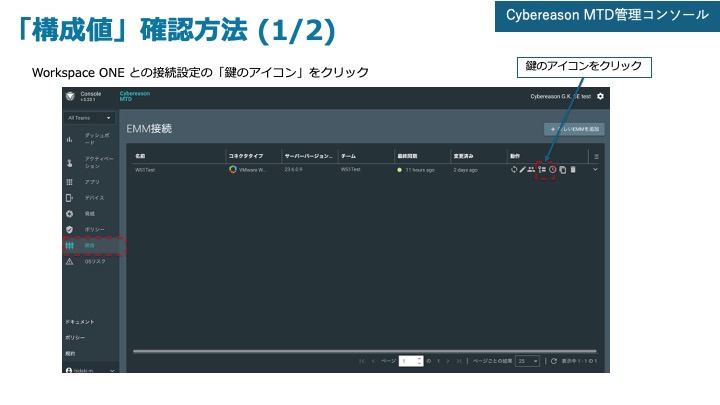Expand the WS1Test row chevron
The height and width of the screenshot is (405, 720).
(596, 169)
